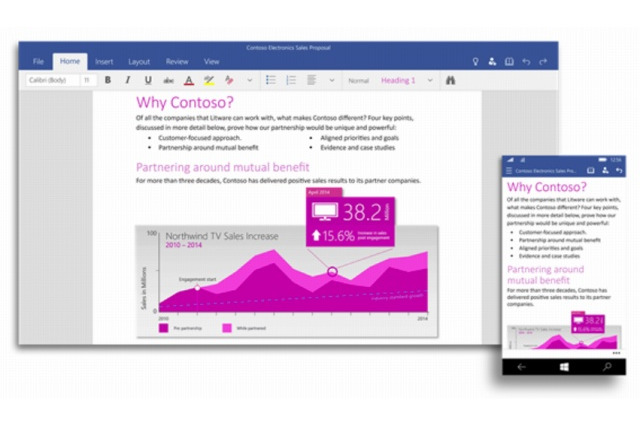
Task: Apply the red font color
Action: (189, 80)
